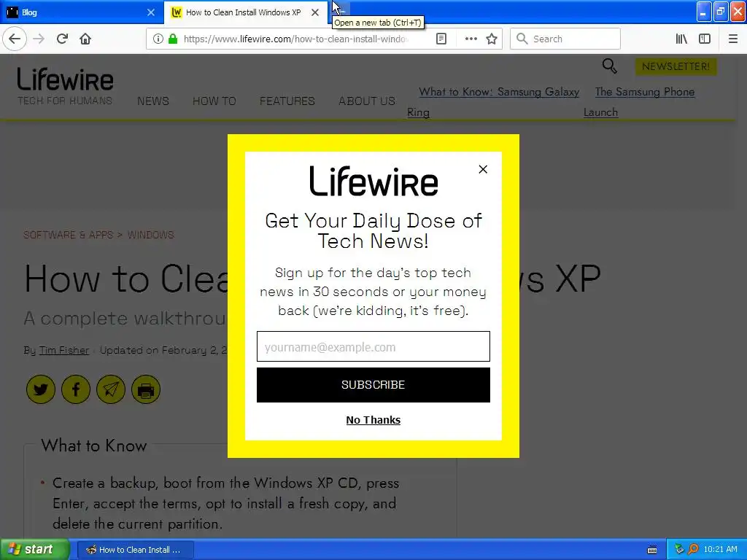The height and width of the screenshot is (560, 747).
Task: Open Lifewire site search magnifier
Action: (609, 66)
